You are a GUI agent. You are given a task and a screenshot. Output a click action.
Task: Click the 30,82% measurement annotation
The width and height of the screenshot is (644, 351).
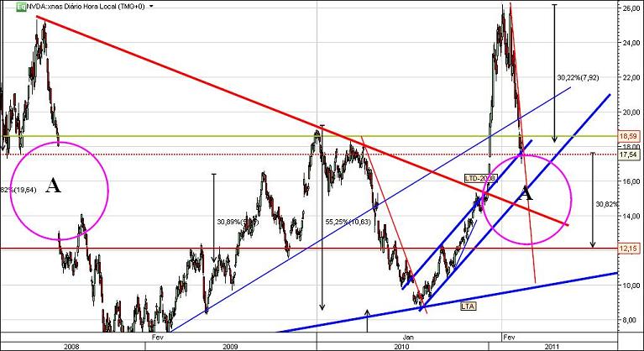pyautogui.click(x=607, y=203)
